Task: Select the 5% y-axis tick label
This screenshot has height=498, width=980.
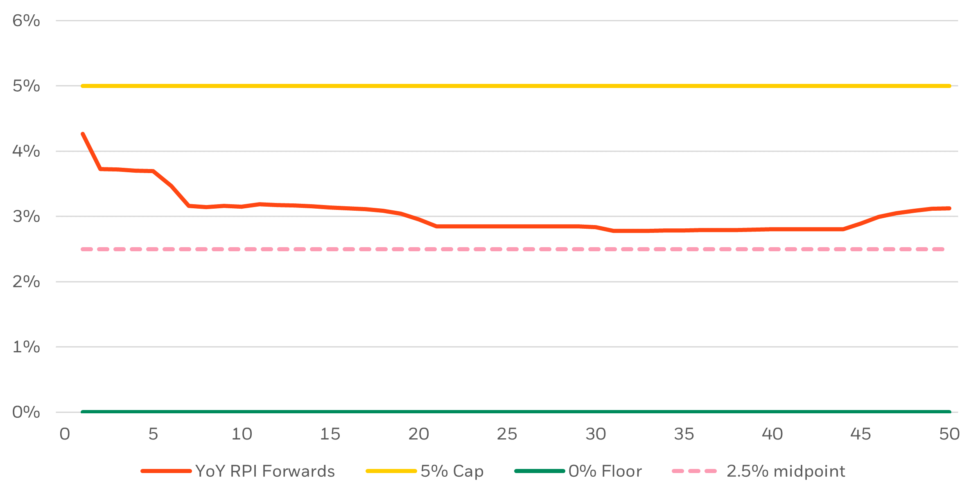Action: click(x=26, y=86)
